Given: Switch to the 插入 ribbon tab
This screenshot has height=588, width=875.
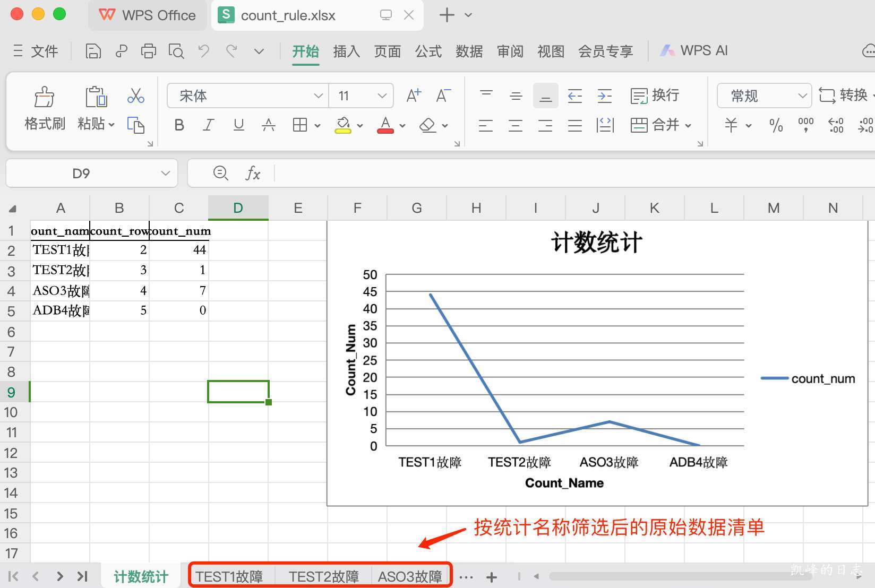Looking at the screenshot, I should tap(346, 51).
